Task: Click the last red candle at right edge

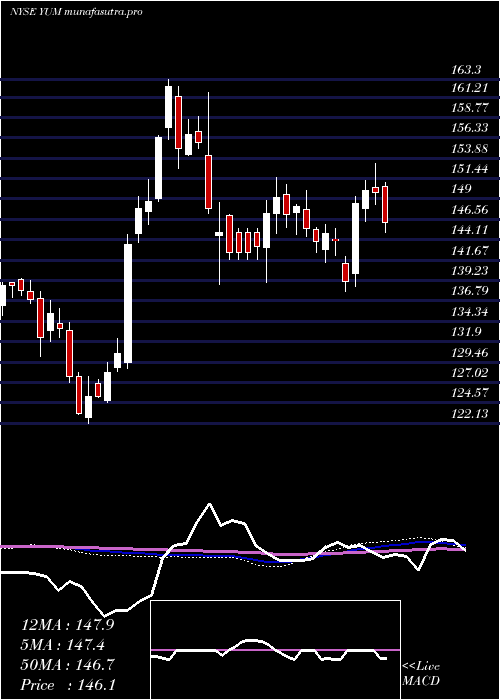Action: click(385, 204)
